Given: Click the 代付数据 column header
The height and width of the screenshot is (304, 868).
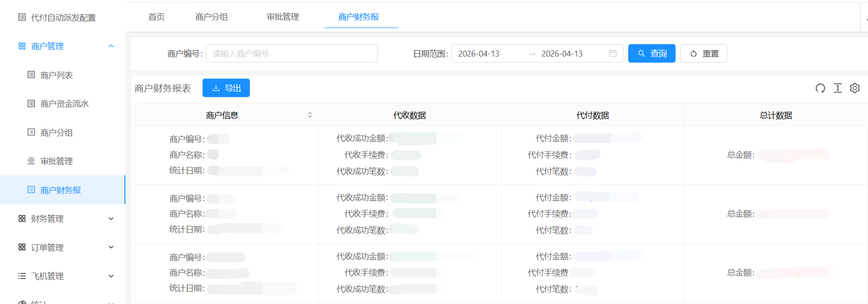Looking at the screenshot, I should coord(593,115).
